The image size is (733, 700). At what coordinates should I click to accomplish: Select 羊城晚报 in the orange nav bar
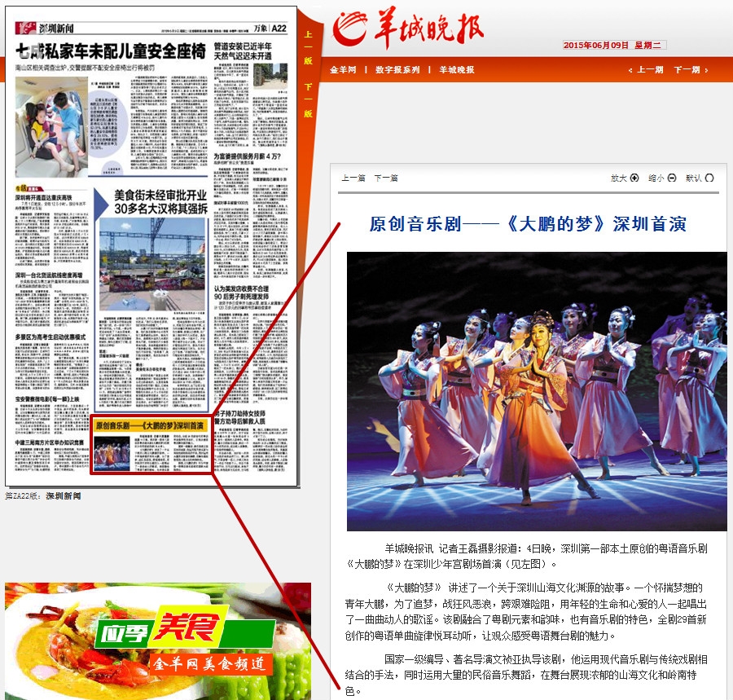457,70
